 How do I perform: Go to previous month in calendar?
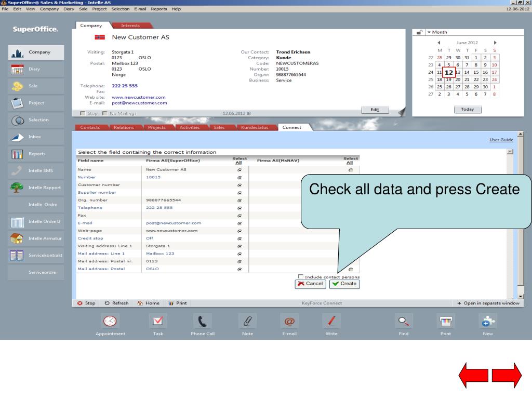click(x=438, y=43)
